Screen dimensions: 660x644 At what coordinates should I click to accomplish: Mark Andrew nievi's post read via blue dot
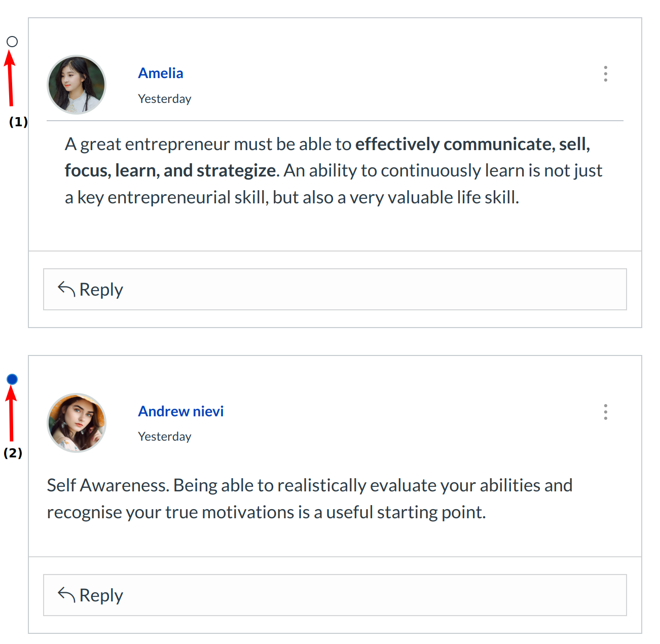(x=12, y=379)
